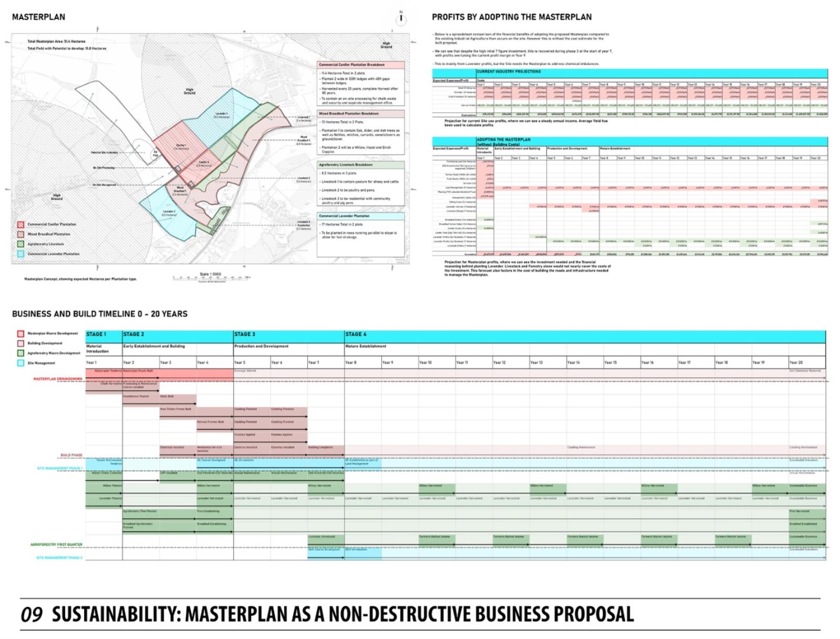
Task: Click the Year 20 label in the timeline
Action: 796,363
